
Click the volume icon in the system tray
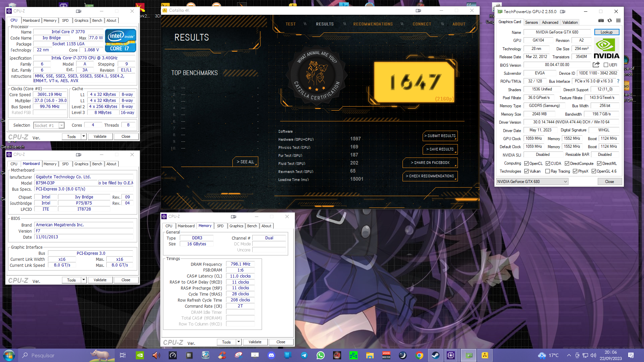(x=593, y=355)
